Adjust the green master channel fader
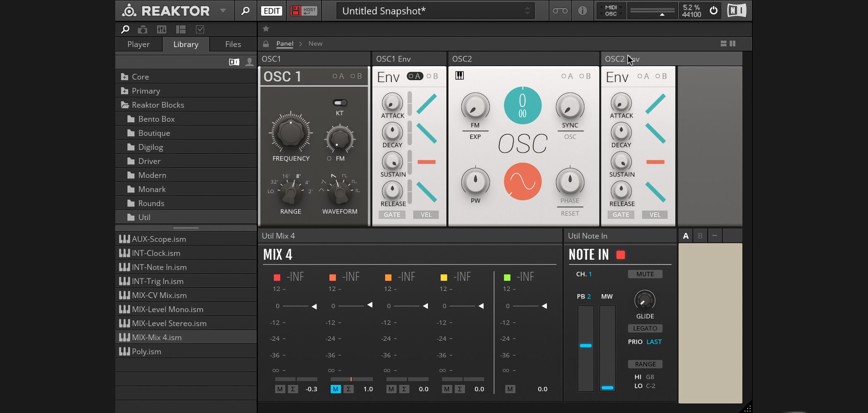This screenshot has width=868, height=413. click(x=544, y=306)
